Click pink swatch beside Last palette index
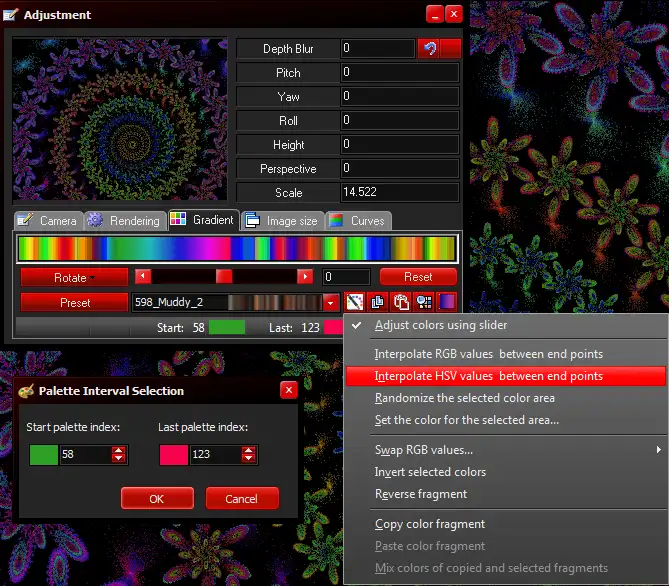The width and height of the screenshot is (669, 586). pyautogui.click(x=174, y=455)
